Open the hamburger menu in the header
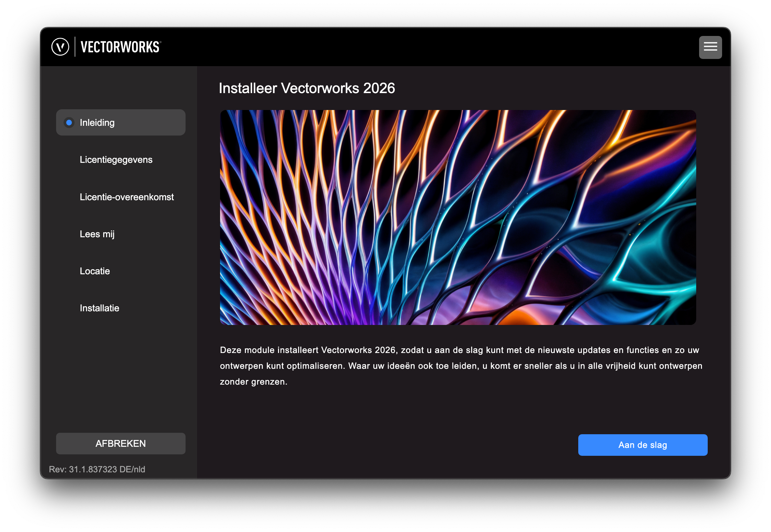Image resolution: width=771 pixels, height=532 pixels. point(710,47)
